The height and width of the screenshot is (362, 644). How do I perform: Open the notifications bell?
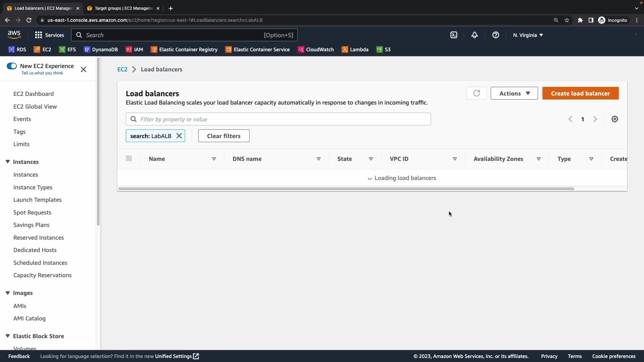pos(474,35)
